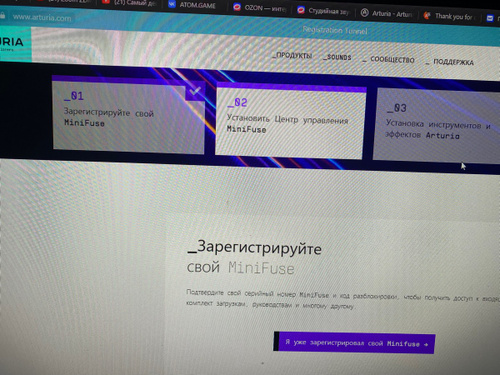The image size is (500, 375).
Task: Click the Arturia tab's circular A favicon
Action: tap(365, 13)
